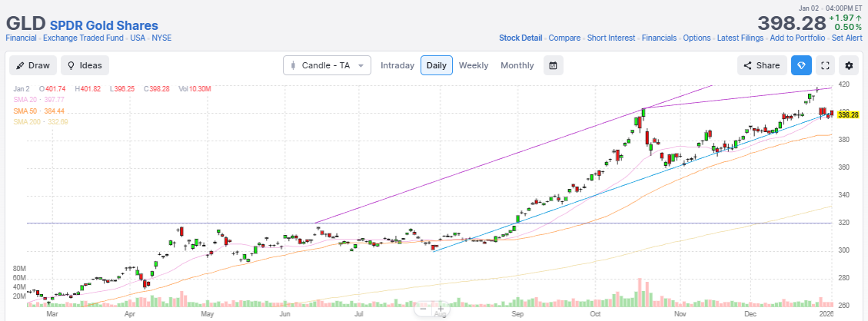Open the Draw tools button
868x321 pixels.
coord(32,65)
